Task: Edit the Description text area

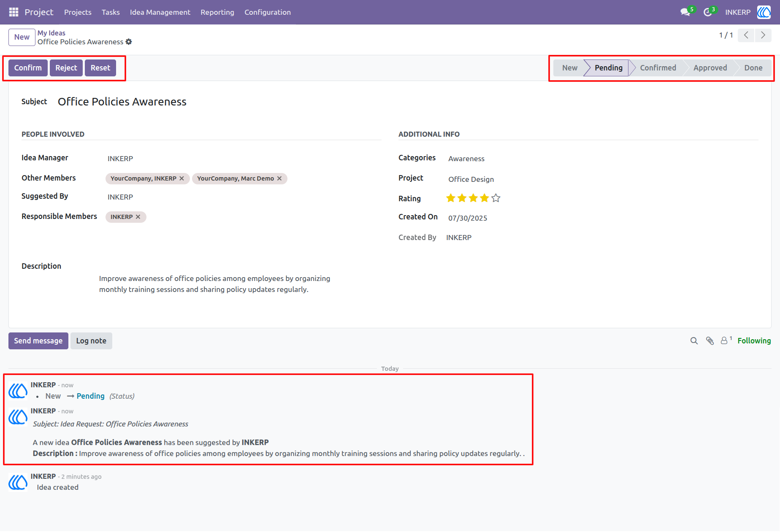Action: coord(215,284)
